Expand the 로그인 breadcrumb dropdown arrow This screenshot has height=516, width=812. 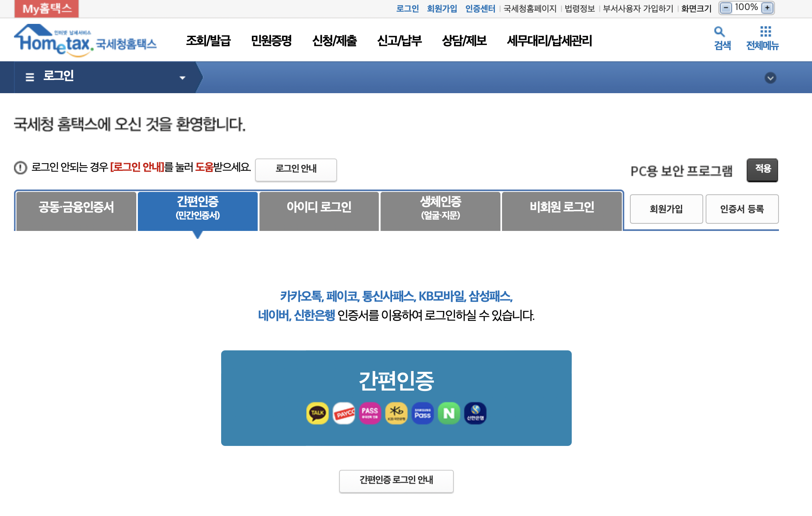(x=182, y=78)
